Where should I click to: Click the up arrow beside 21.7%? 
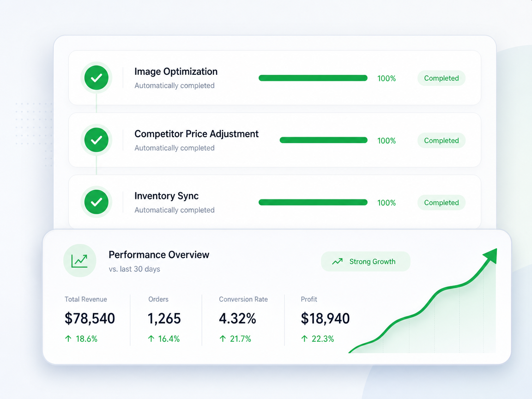point(223,339)
